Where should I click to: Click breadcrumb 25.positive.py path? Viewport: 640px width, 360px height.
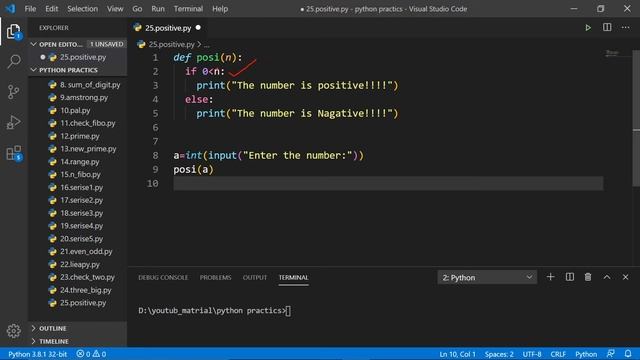tap(171, 44)
